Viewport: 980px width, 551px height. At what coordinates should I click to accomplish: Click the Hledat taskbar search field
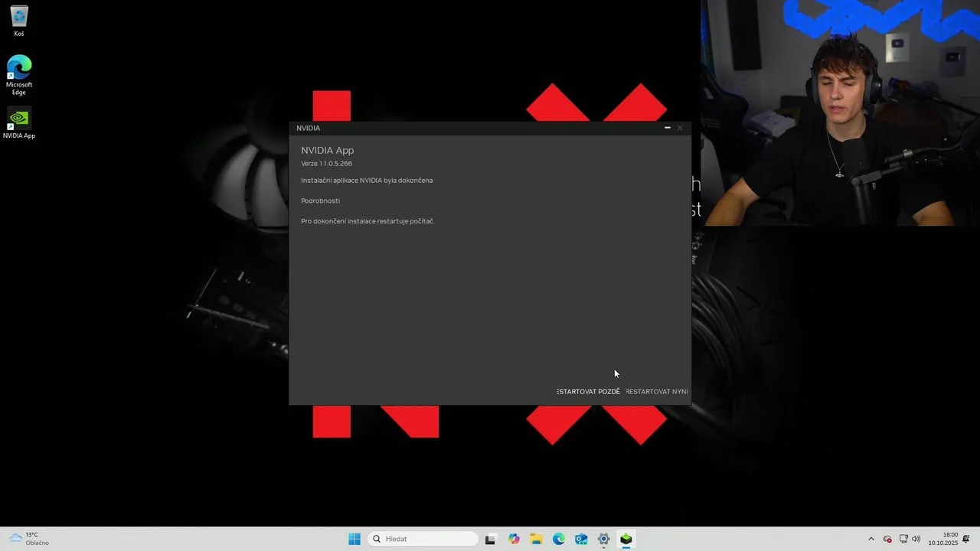(423, 539)
